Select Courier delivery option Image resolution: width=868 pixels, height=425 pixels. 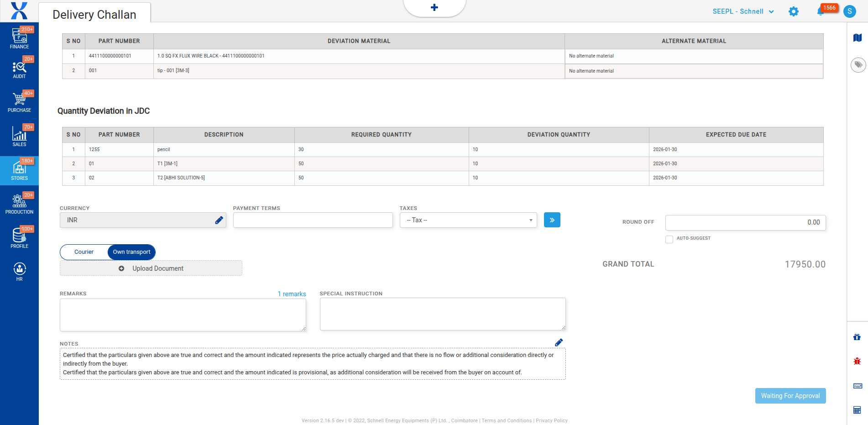click(84, 252)
